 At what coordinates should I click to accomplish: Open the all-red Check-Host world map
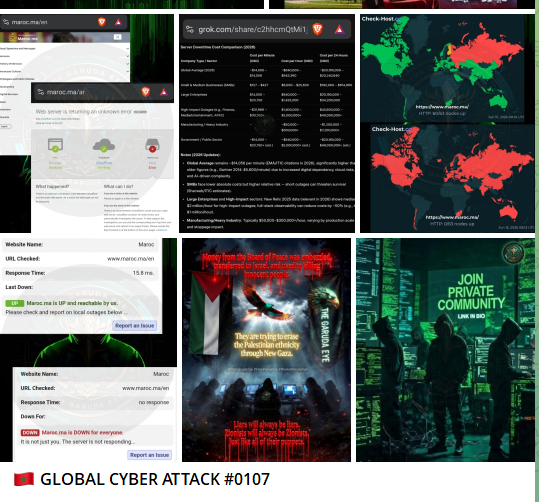pyautogui.click(x=452, y=178)
